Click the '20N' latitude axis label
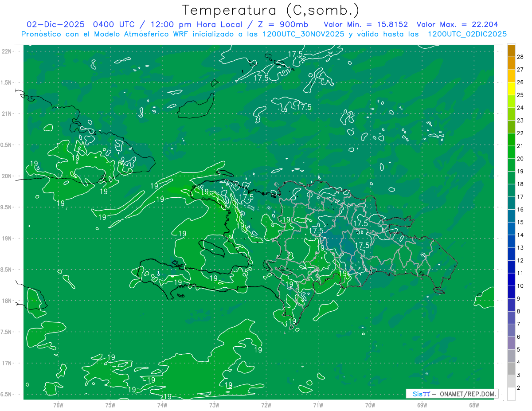Screen dimensions: 532x411 click(x=8, y=176)
